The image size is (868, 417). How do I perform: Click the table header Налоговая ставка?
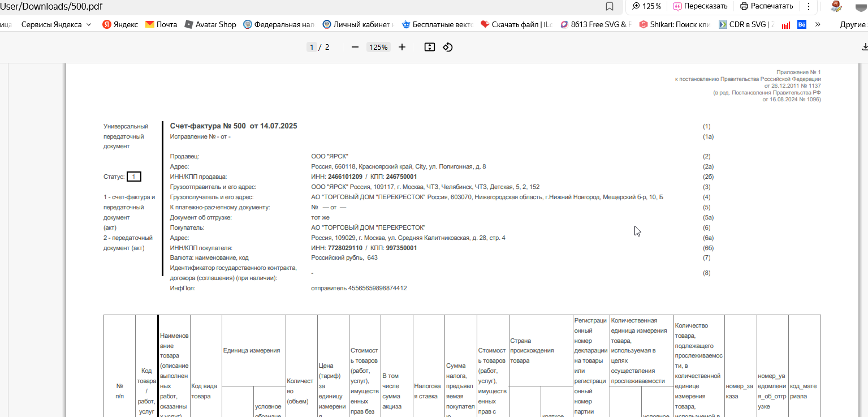[x=429, y=391]
